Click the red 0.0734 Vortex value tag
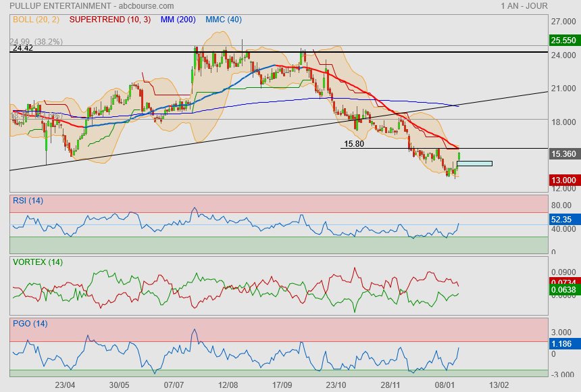Image resolution: width=581 pixels, height=392 pixels. [x=563, y=282]
